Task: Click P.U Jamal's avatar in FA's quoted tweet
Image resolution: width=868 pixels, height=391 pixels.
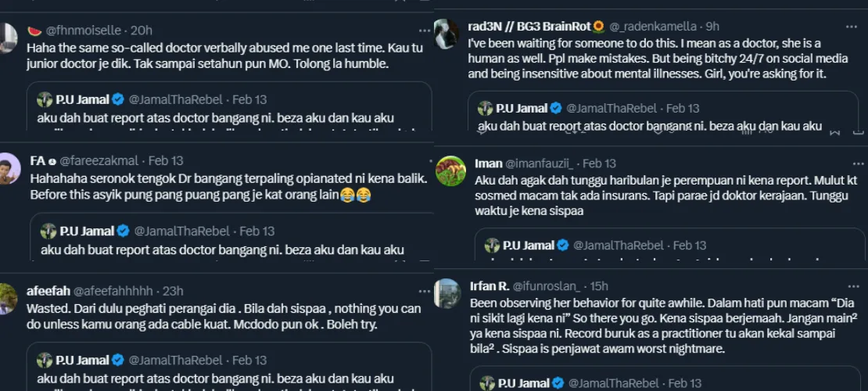Action: coord(48,231)
